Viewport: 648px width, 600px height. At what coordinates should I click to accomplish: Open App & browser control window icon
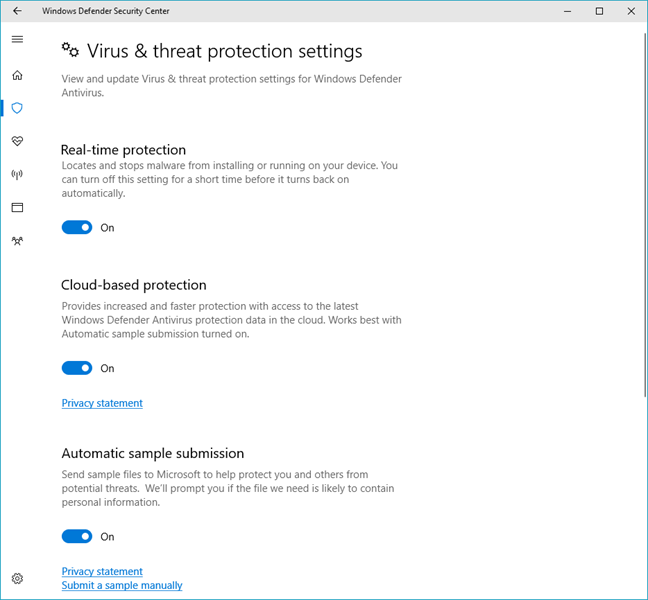(x=17, y=207)
